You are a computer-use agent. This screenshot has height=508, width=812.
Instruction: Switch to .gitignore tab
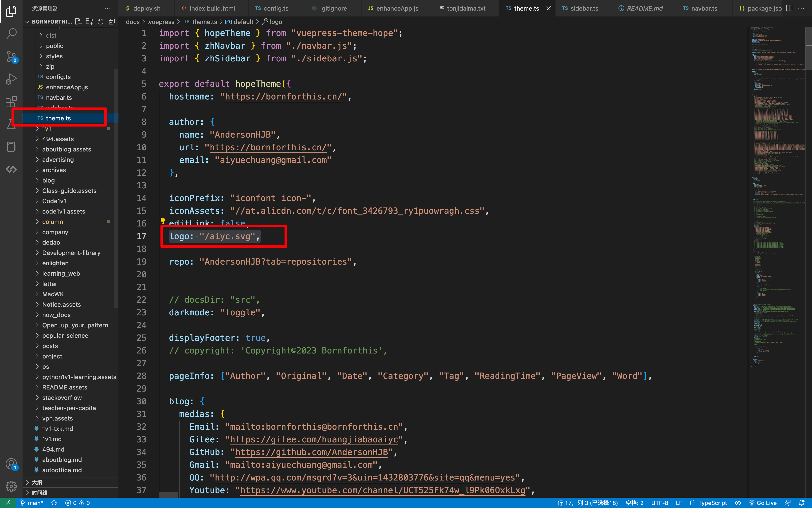click(333, 8)
